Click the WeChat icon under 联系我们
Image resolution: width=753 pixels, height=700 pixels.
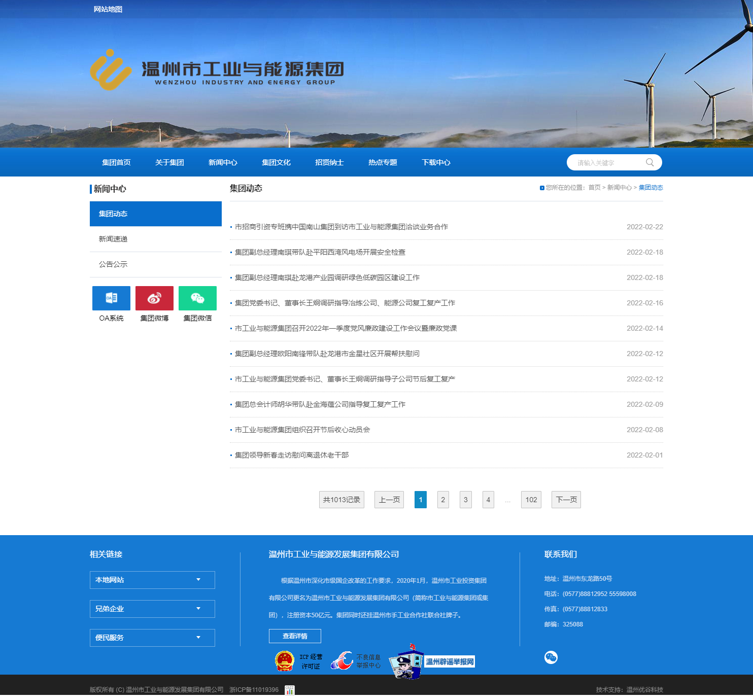[551, 657]
